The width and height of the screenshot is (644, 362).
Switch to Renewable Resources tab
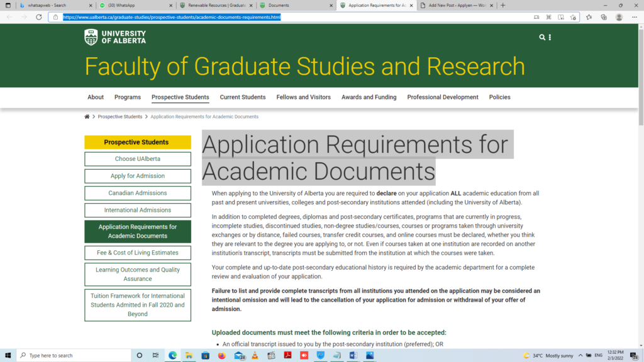pos(216,5)
